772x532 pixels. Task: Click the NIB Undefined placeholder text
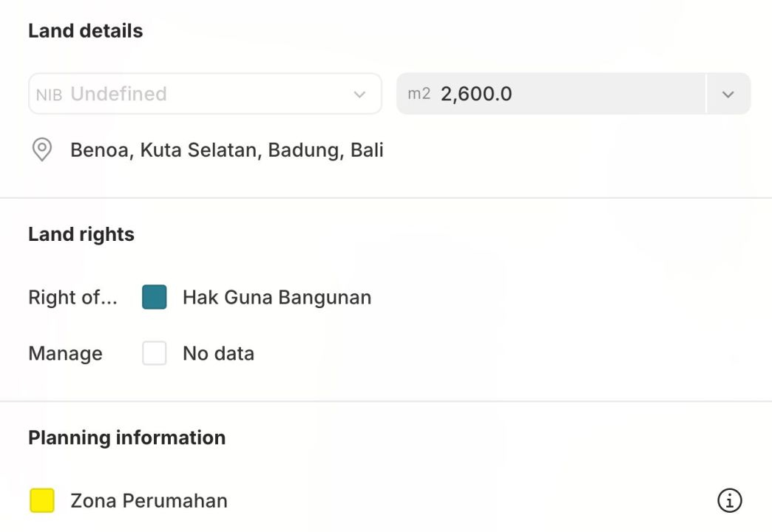118,94
